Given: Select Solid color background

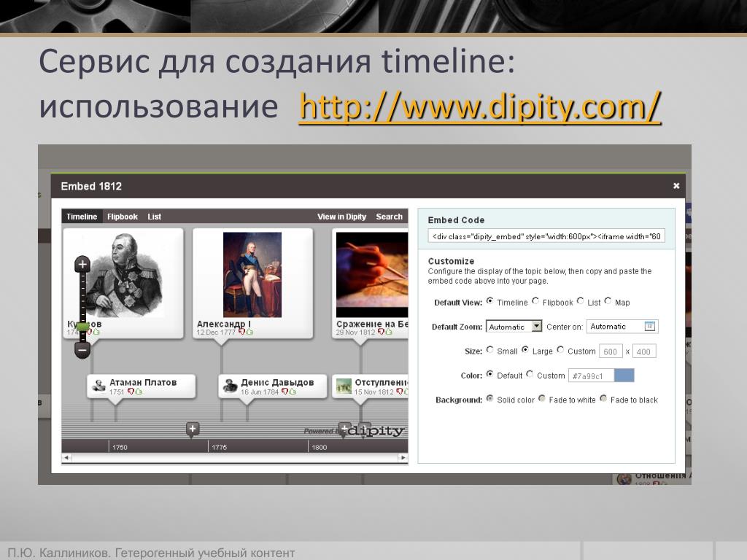Looking at the screenshot, I should [489, 399].
